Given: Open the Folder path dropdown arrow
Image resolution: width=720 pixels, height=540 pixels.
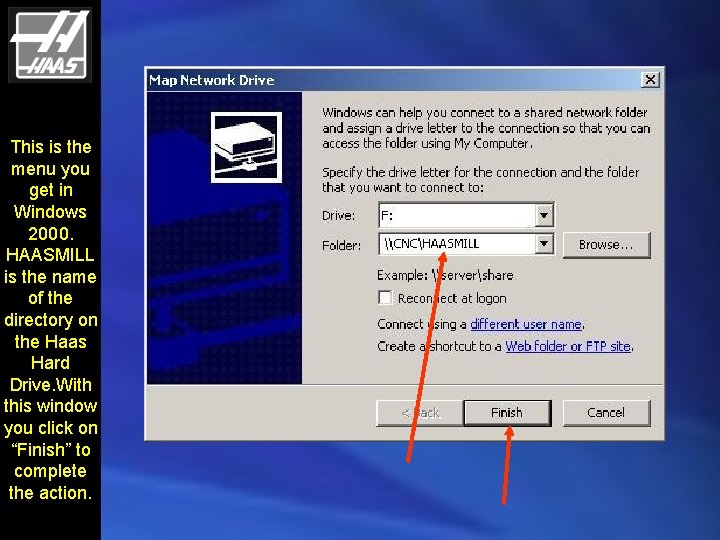Looking at the screenshot, I should pyautogui.click(x=544, y=244).
